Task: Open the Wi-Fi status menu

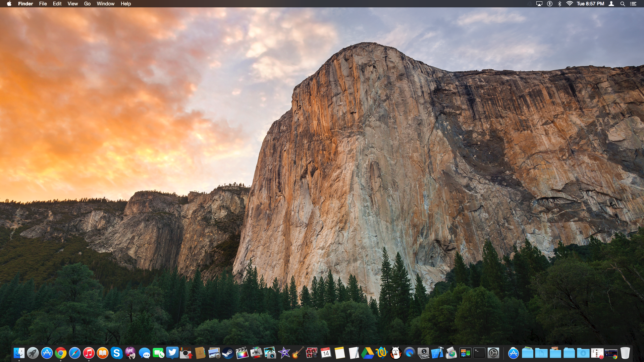Action: 569,4
